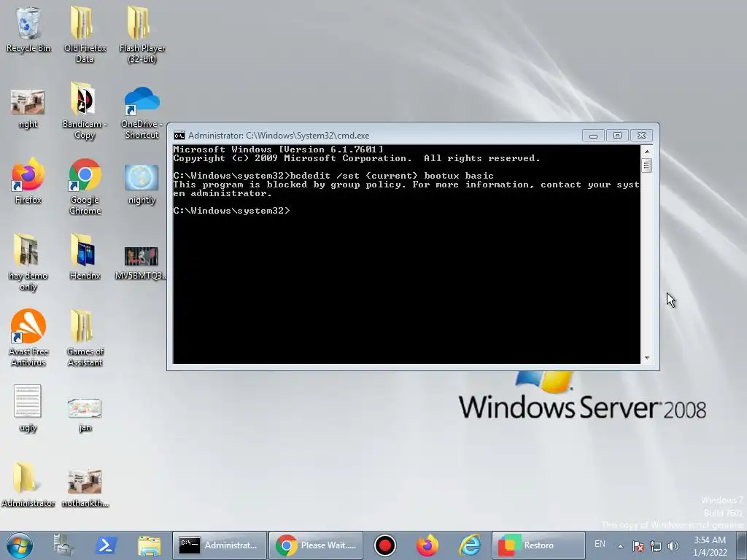Open the cmd window system menu icon
The width and height of the screenshot is (747, 560).
(x=179, y=136)
